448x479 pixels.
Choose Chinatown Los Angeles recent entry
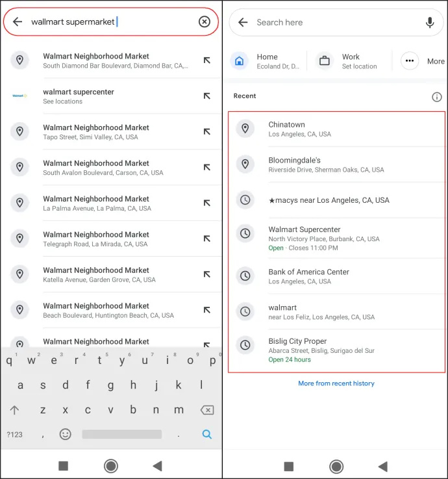coord(336,129)
